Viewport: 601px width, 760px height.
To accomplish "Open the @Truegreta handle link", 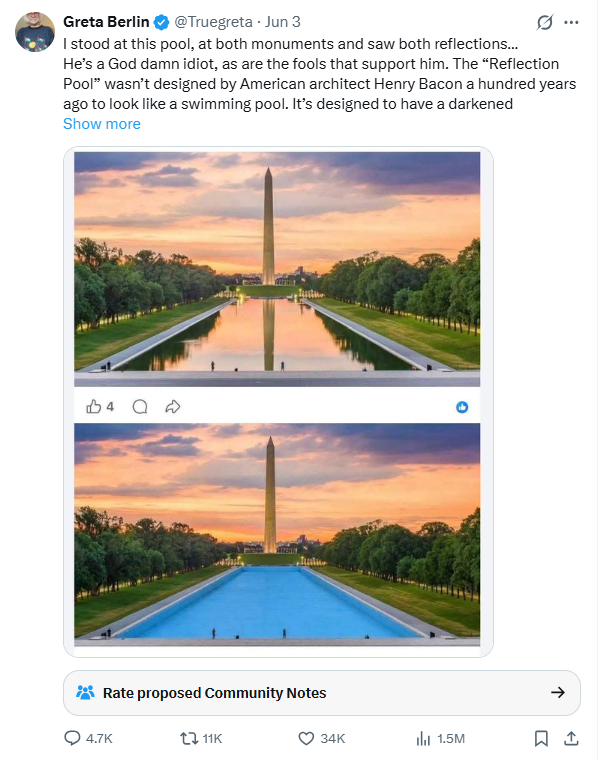I will 213,22.
